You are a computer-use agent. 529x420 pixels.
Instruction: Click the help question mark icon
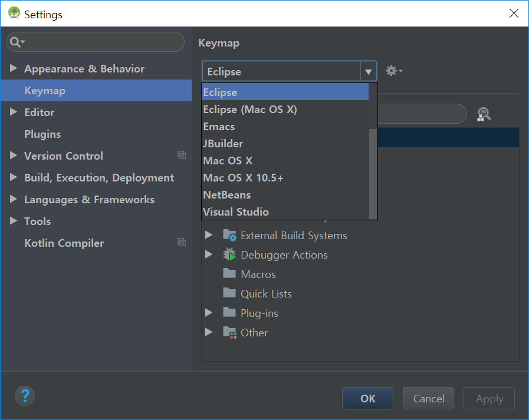[25, 395]
